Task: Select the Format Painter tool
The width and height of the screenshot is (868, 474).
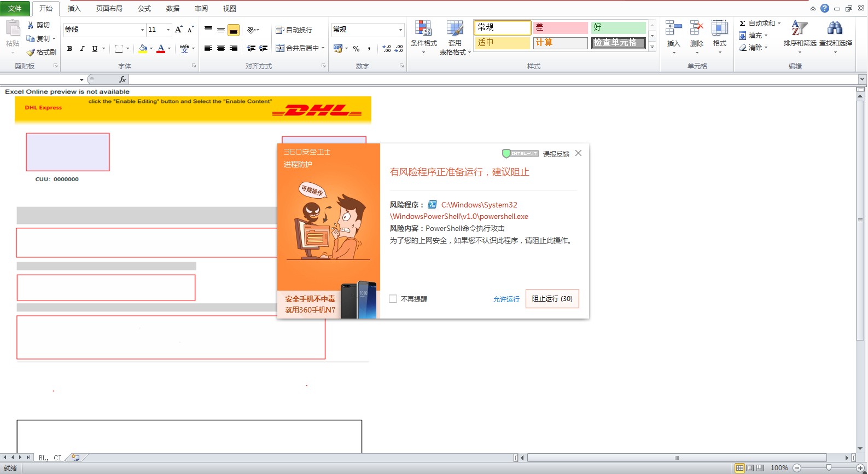Action: coord(42,52)
